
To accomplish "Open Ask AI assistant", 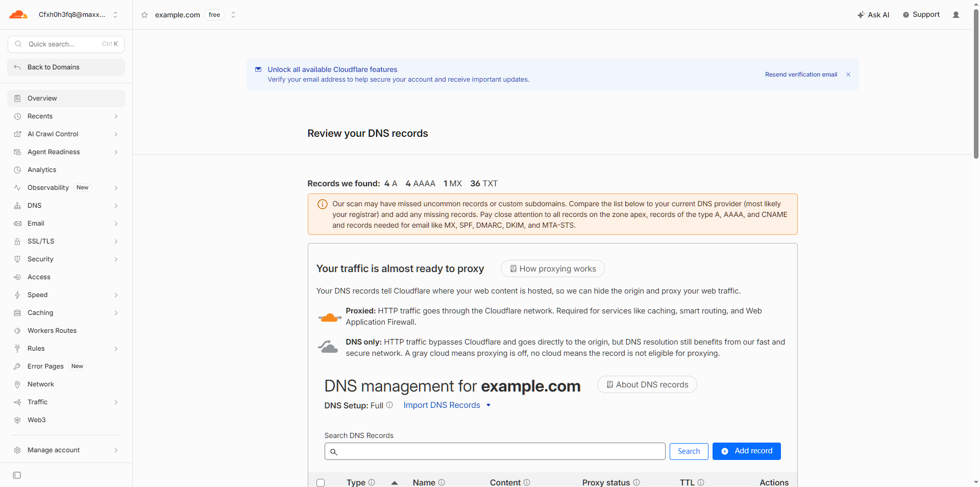I will click(x=873, y=15).
